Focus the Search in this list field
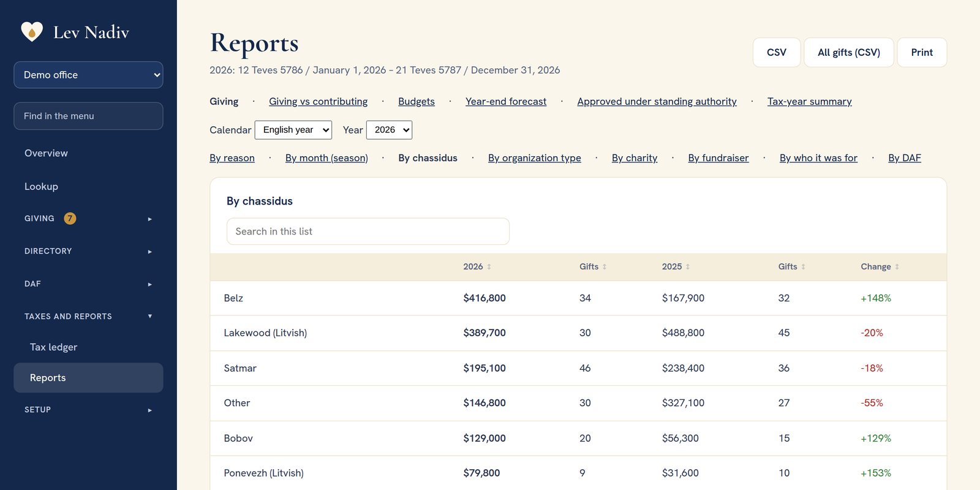 [368, 232]
